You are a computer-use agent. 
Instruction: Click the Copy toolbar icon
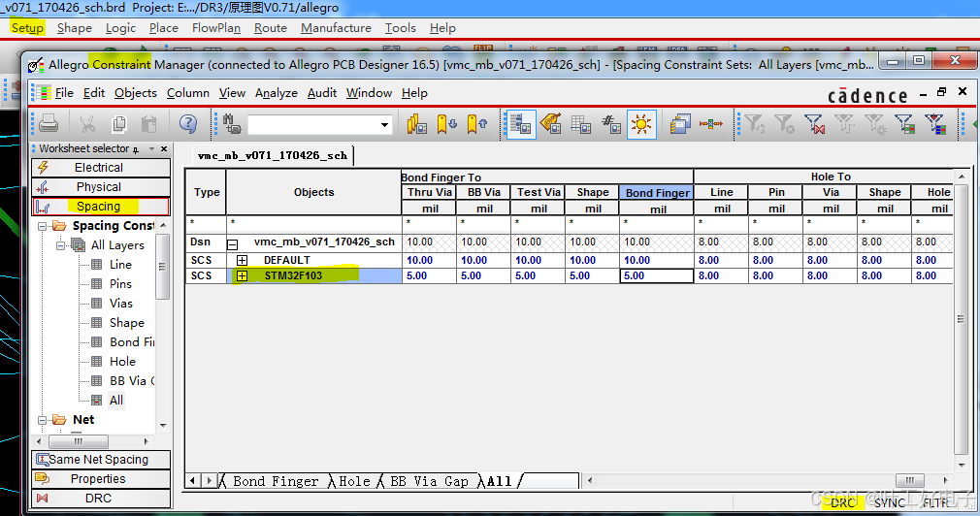[x=118, y=124]
